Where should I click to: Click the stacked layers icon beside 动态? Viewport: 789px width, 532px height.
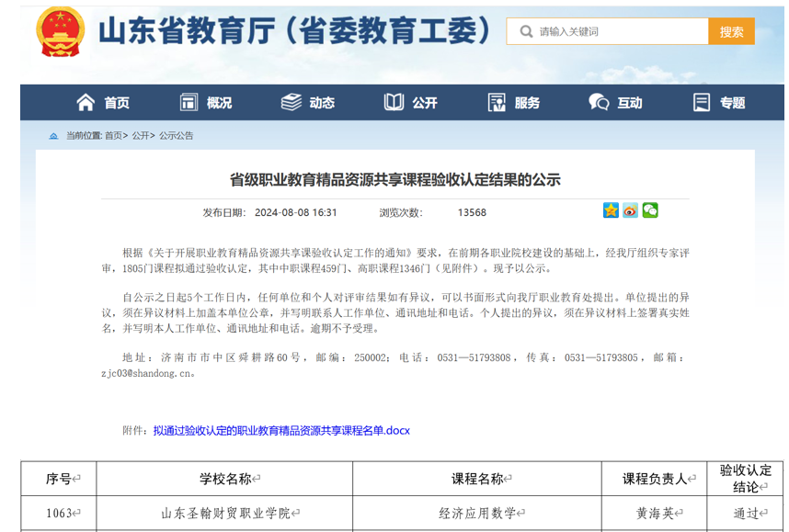click(x=292, y=103)
